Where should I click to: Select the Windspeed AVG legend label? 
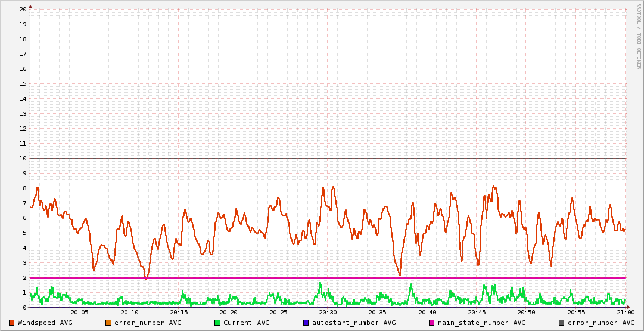click(45, 323)
